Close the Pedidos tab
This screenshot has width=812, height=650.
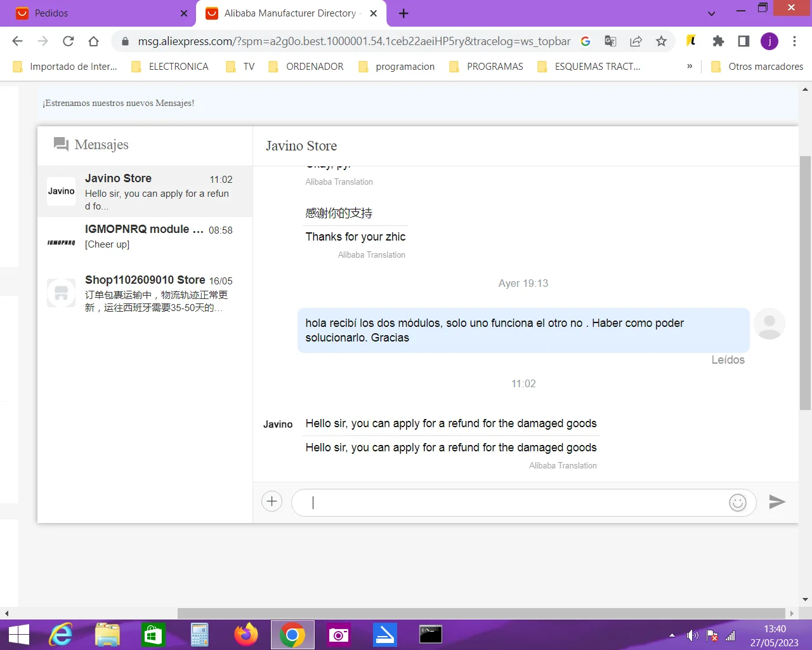pos(184,13)
